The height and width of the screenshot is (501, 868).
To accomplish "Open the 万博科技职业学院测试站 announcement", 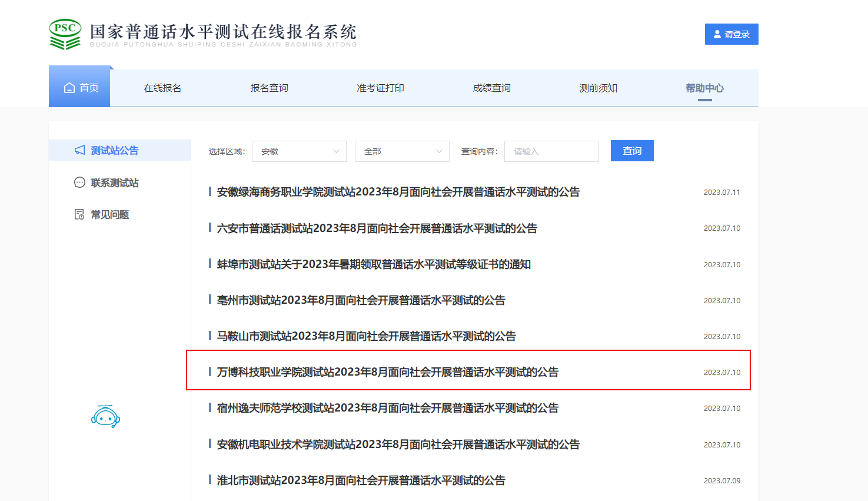I will (387, 372).
